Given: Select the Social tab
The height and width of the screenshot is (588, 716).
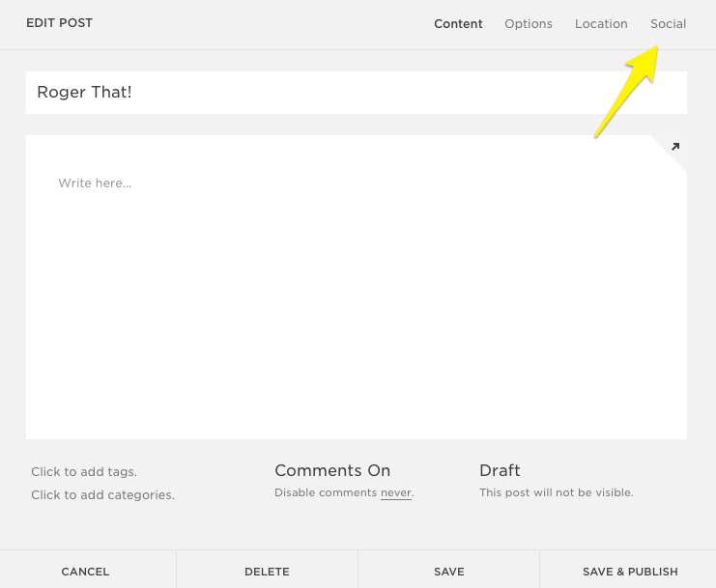Looking at the screenshot, I should tap(668, 24).
